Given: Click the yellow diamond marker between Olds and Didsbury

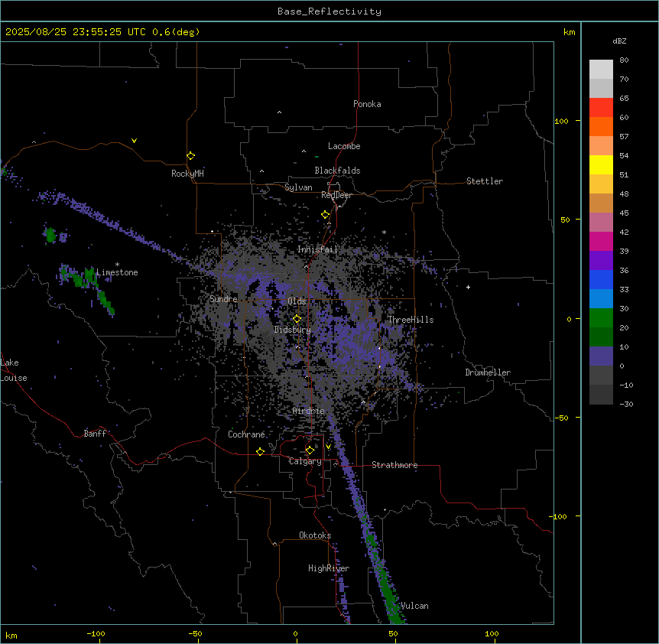Looking at the screenshot, I should 297,319.
